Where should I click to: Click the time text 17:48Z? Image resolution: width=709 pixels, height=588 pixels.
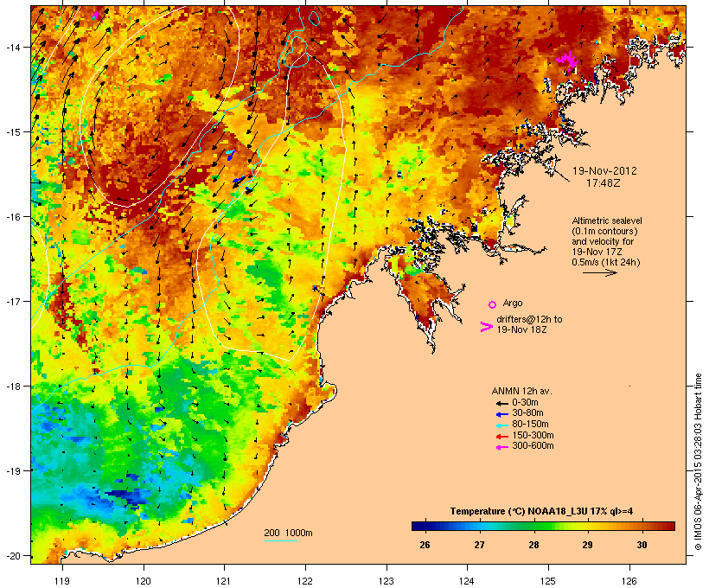tap(604, 183)
